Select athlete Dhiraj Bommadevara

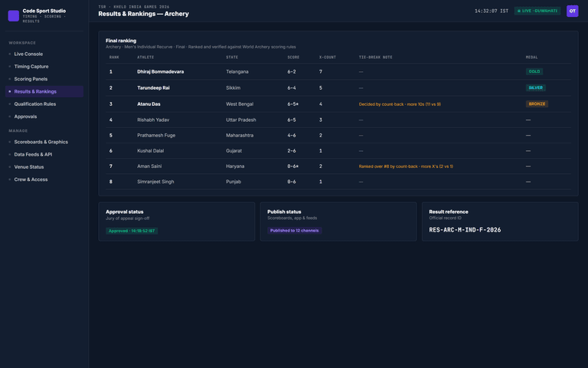[161, 72]
